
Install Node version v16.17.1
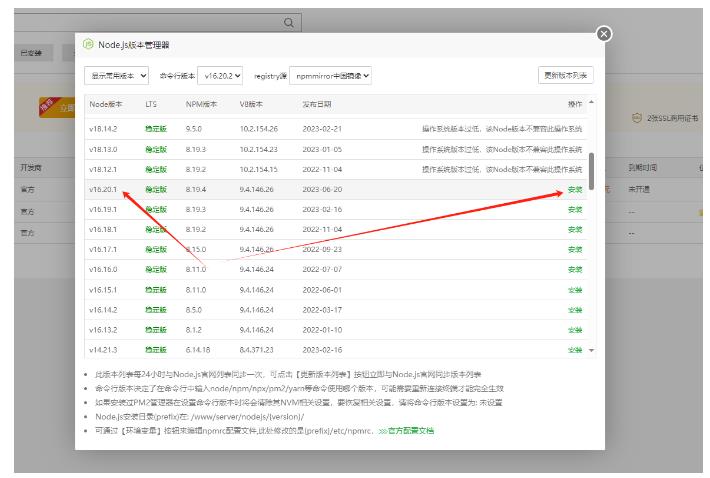click(575, 249)
